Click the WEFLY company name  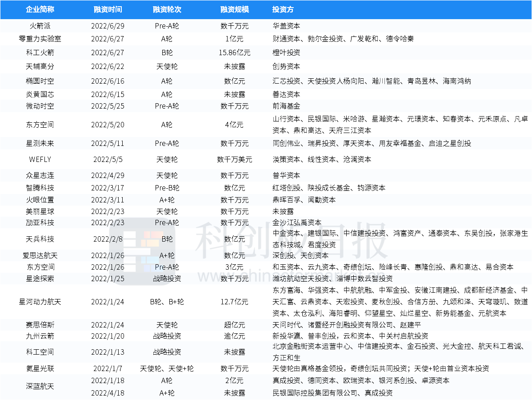[x=40, y=159]
